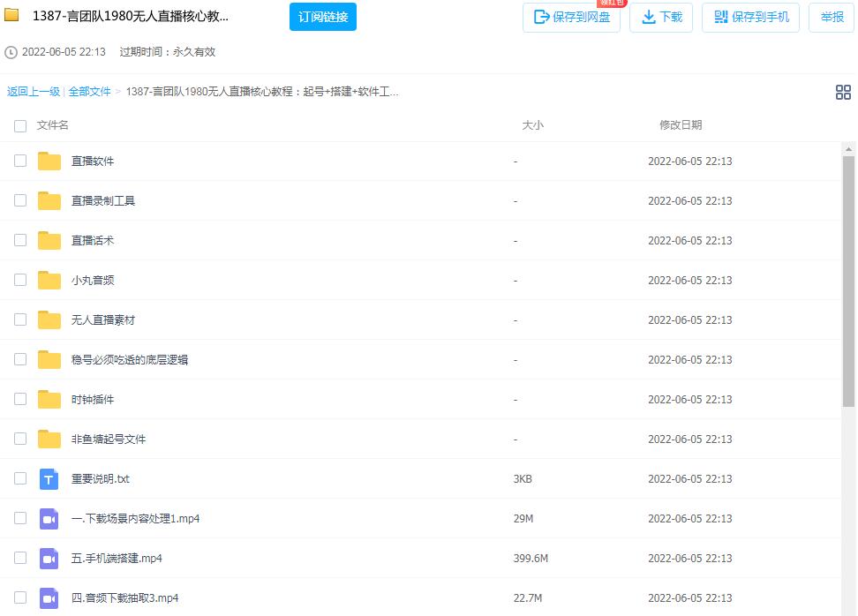Open 全部文件 breadcrumb link
The height and width of the screenshot is (616, 858).
[x=89, y=92]
